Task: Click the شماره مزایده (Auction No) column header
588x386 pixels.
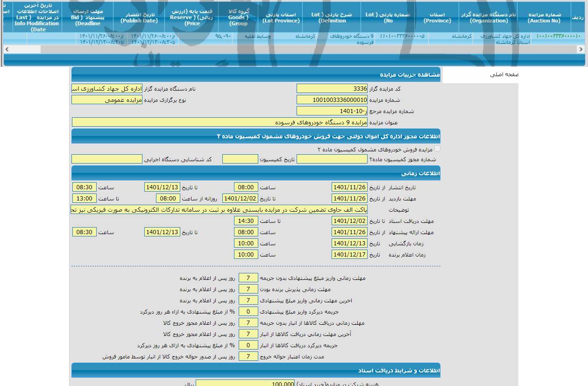Action: point(543,16)
